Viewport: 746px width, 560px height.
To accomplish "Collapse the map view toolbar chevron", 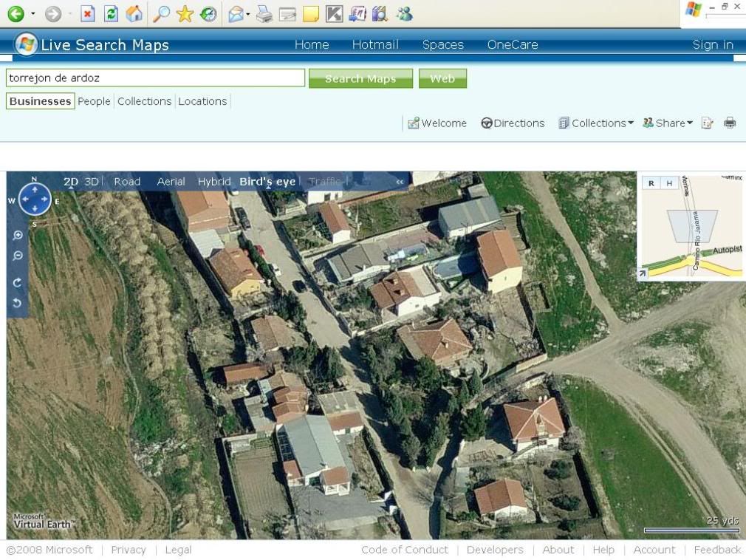I will (x=400, y=182).
